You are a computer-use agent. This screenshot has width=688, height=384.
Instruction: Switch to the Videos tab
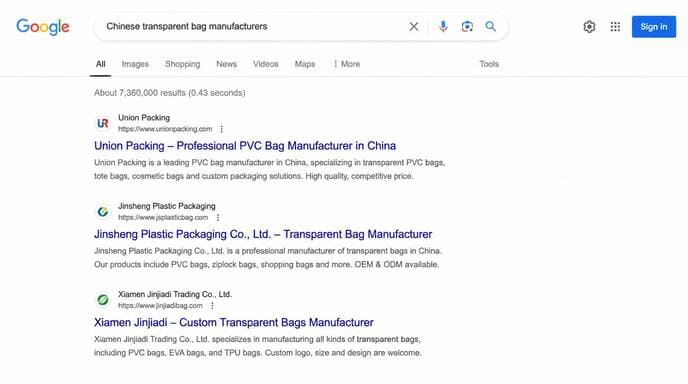coord(265,64)
